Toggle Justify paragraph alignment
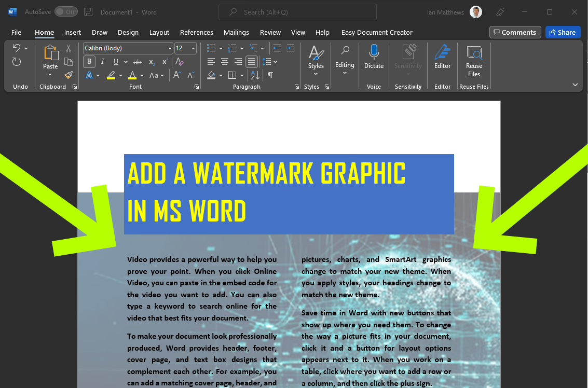The image size is (588, 388). coord(252,62)
